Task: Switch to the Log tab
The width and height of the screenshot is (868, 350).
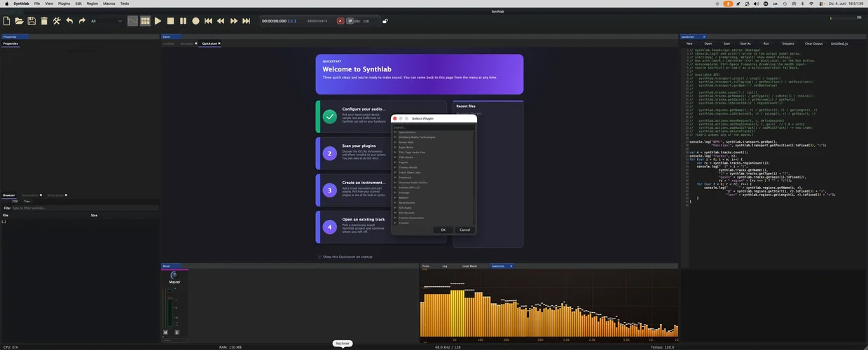Action: [x=445, y=266]
